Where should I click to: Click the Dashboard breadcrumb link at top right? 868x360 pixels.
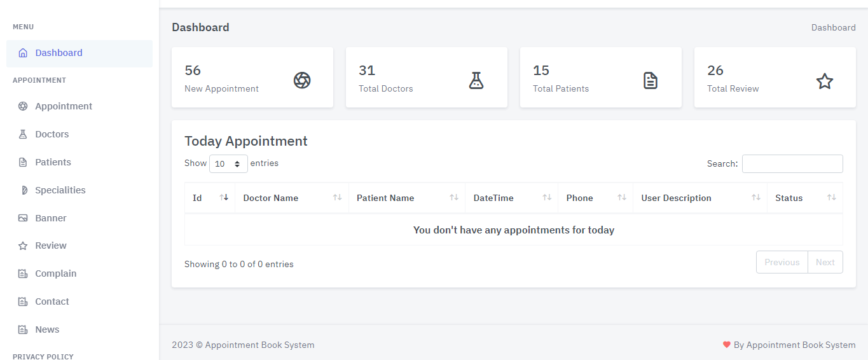pos(833,27)
